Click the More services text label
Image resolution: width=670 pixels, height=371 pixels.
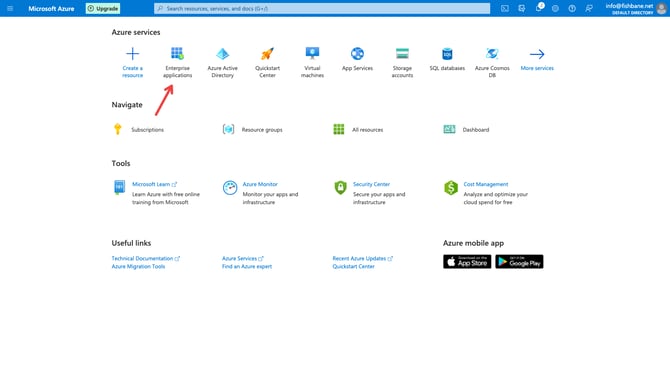(x=537, y=68)
